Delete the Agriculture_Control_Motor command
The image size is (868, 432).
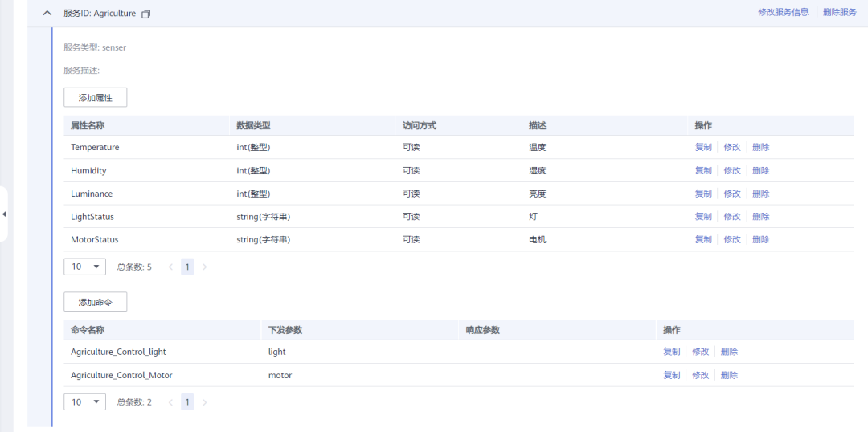[730, 375]
